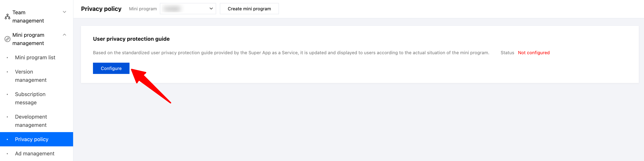Image resolution: width=644 pixels, height=161 pixels.
Task: Click the blue Configure button
Action: click(111, 68)
